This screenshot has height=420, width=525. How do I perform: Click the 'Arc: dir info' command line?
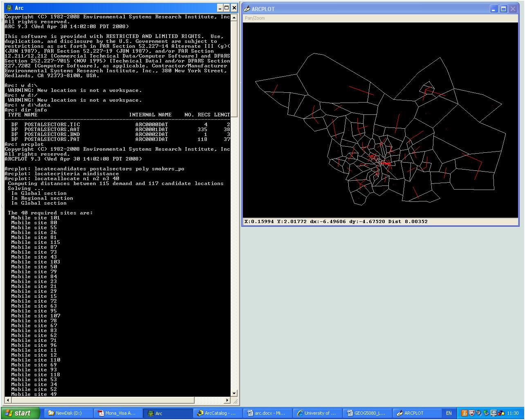(x=26, y=110)
